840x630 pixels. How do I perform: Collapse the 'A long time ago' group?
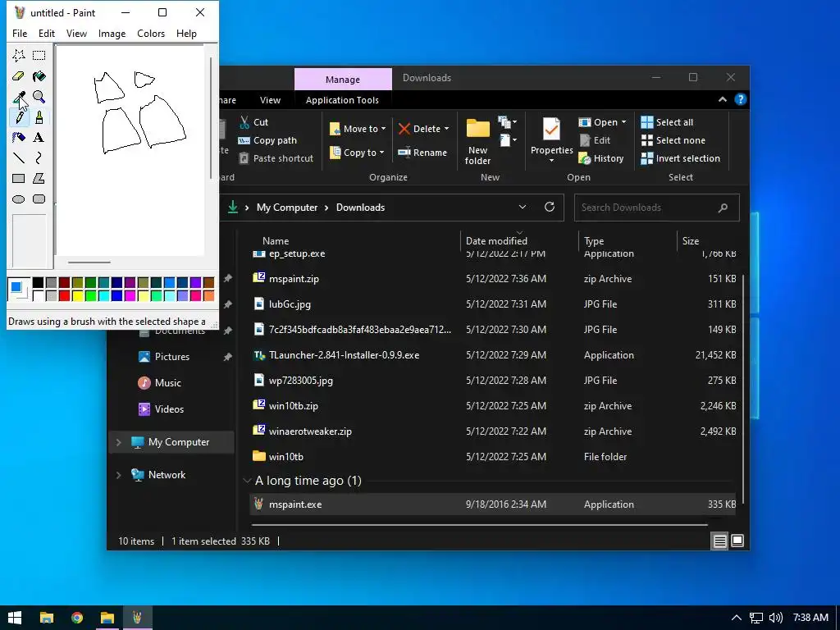point(247,481)
